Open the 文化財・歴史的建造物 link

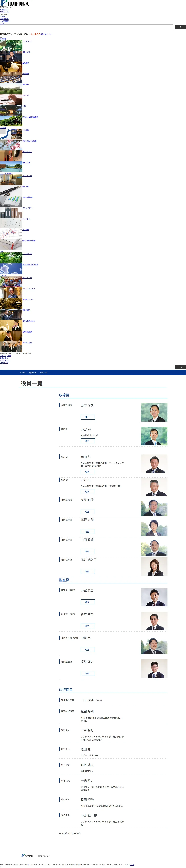(x=30, y=117)
